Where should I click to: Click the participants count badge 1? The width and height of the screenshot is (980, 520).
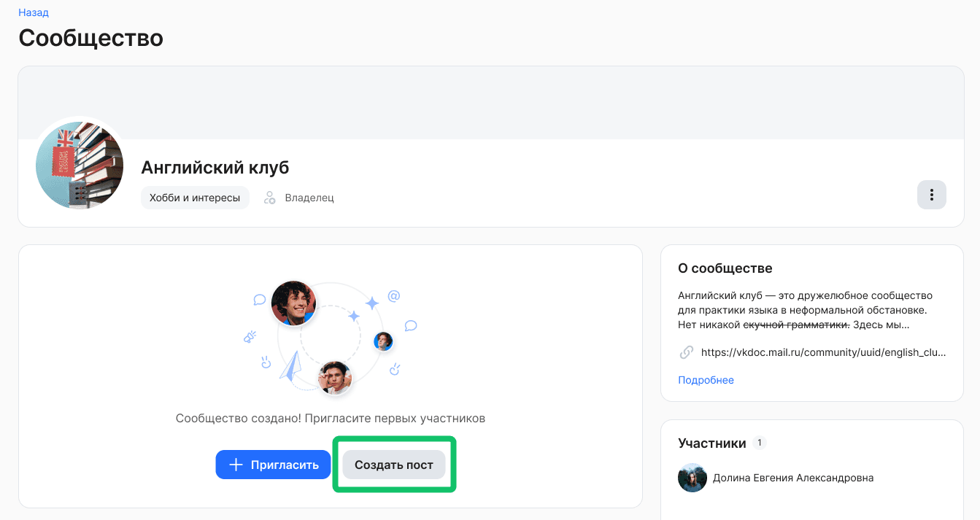760,443
